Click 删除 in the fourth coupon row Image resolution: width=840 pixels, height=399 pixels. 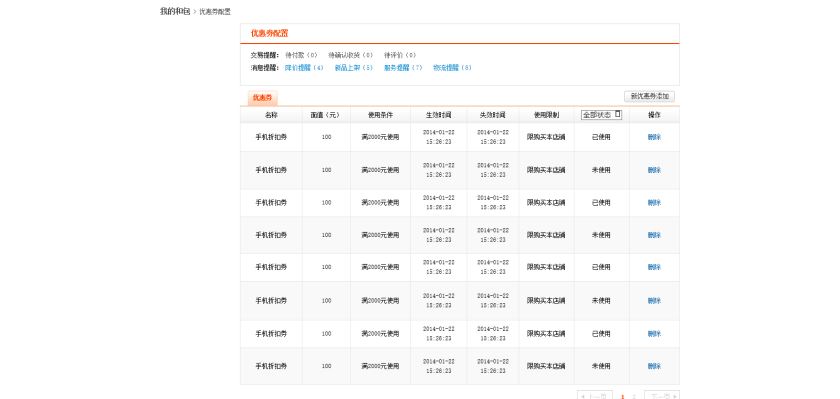coord(654,235)
